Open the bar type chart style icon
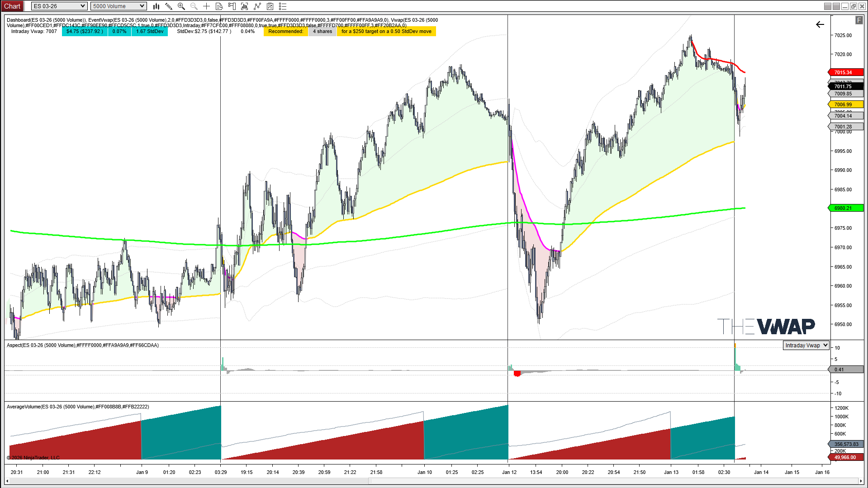Image resolution: width=868 pixels, height=488 pixels. tap(156, 6)
